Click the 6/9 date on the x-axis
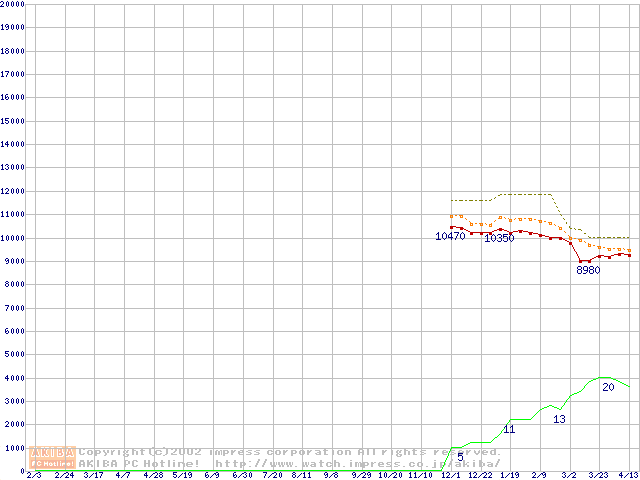 [212, 475]
